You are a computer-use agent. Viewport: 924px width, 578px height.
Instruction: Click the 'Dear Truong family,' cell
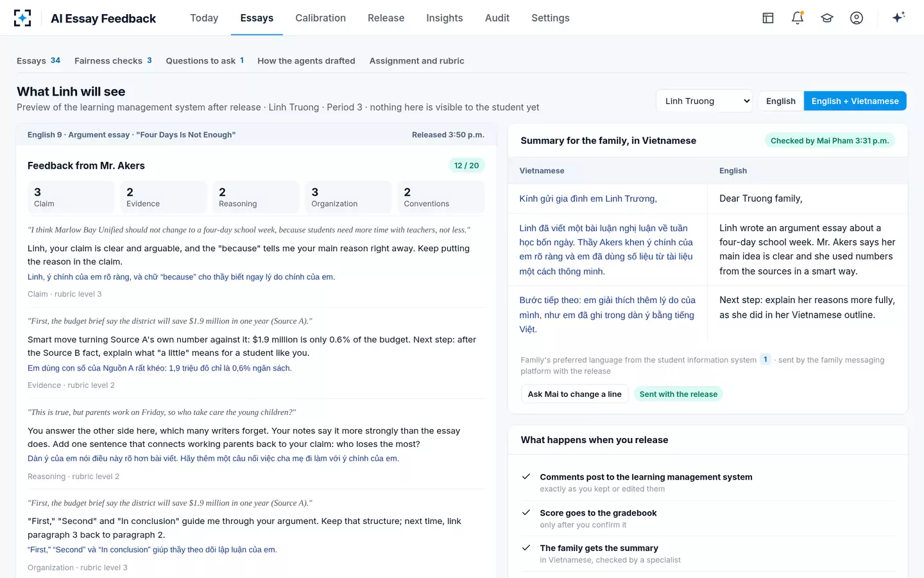point(808,198)
